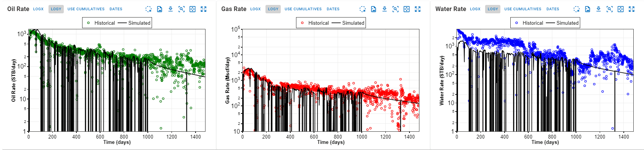644x150 pixels.
Task: Expand Gas Rate chart to fullscreen
Action: click(417, 9)
